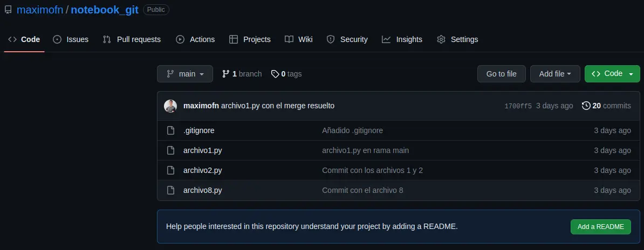This screenshot has height=250, width=644.
Task: Click the tag icon beside 0 tags
Action: point(275,74)
